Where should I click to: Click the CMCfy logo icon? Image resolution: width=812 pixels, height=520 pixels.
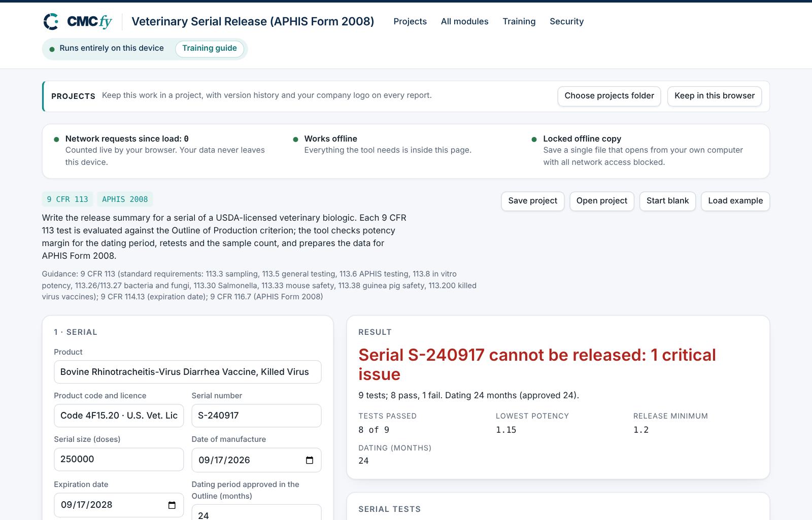(51, 21)
